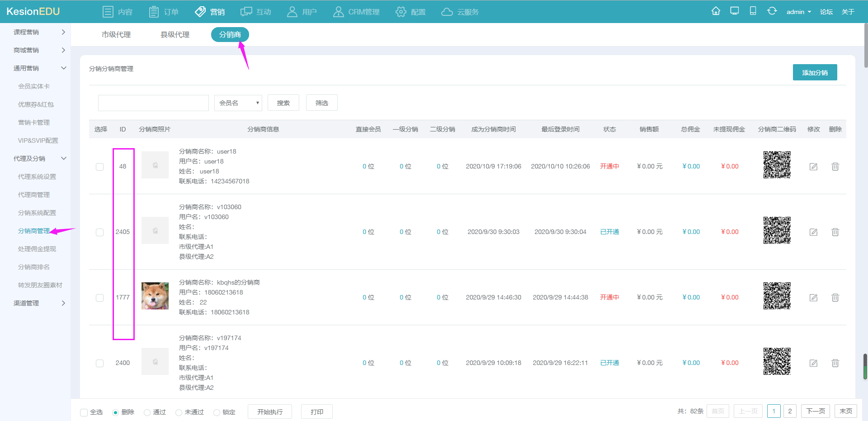Focus the distributor search text field

(x=153, y=103)
